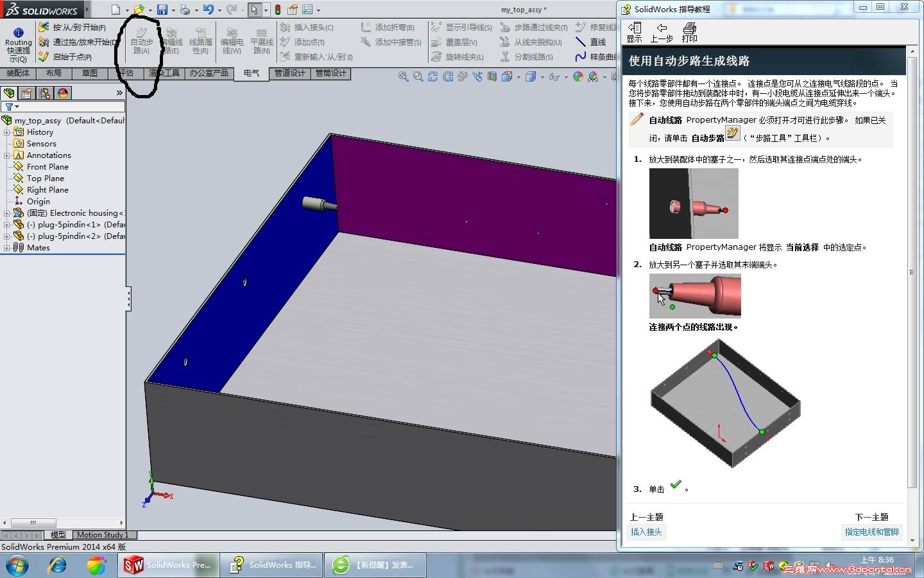Select the Origin tree item
Screen dimensions: 924x578
(38, 202)
